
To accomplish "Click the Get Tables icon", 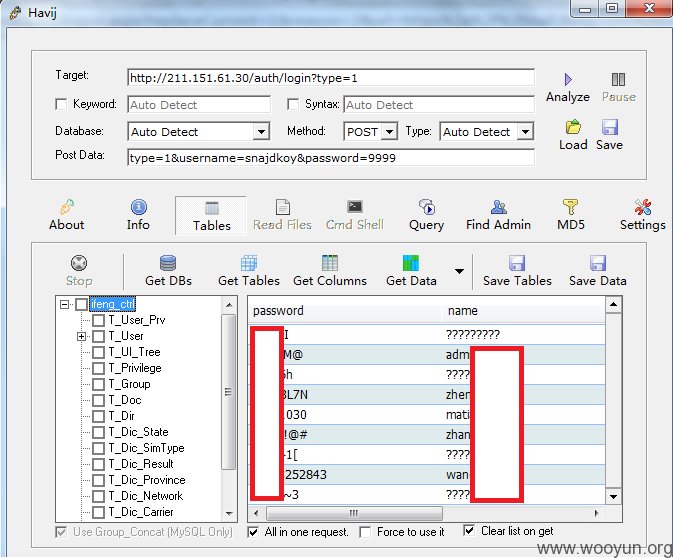I will [249, 263].
